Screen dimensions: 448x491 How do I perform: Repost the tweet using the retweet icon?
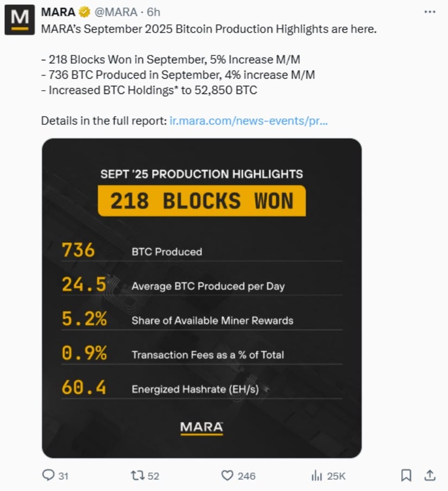click(x=137, y=475)
